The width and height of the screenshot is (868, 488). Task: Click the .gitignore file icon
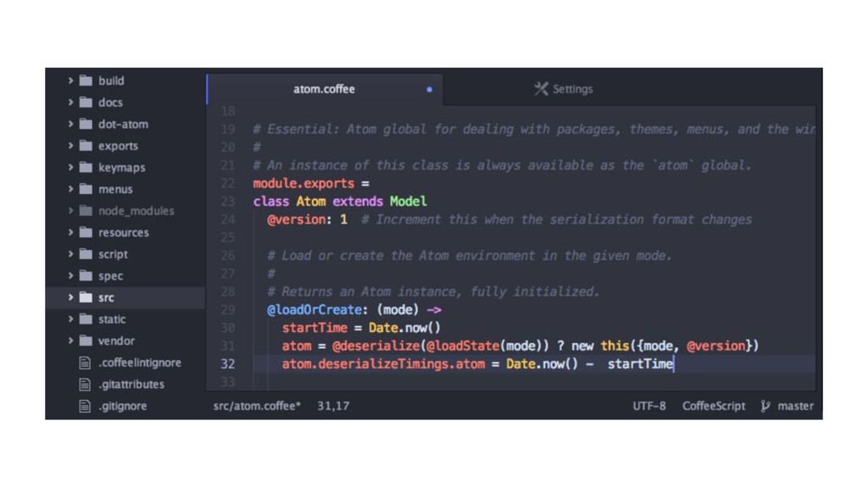coord(85,406)
